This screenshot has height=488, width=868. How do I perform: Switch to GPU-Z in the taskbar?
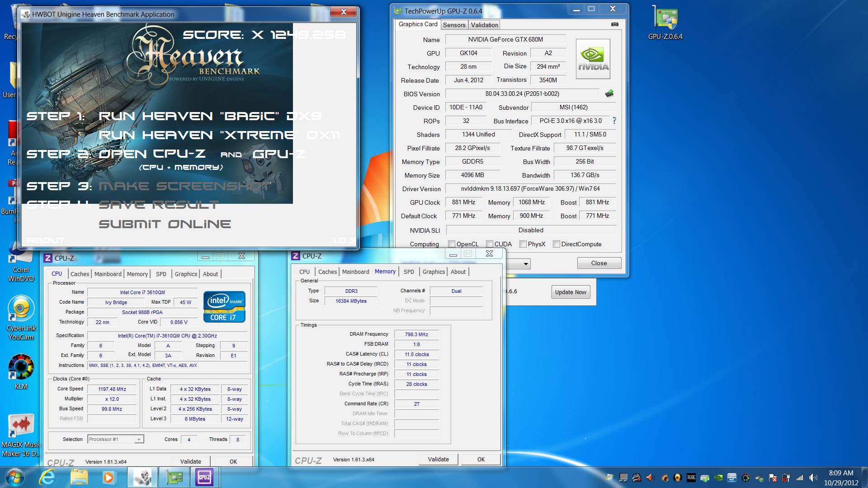point(175,478)
